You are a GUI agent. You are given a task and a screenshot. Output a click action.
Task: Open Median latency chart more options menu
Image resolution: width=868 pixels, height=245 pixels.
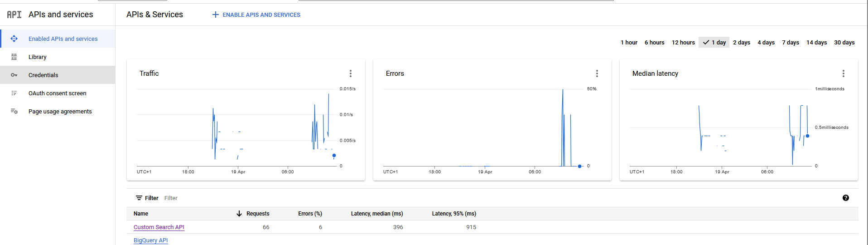844,73
